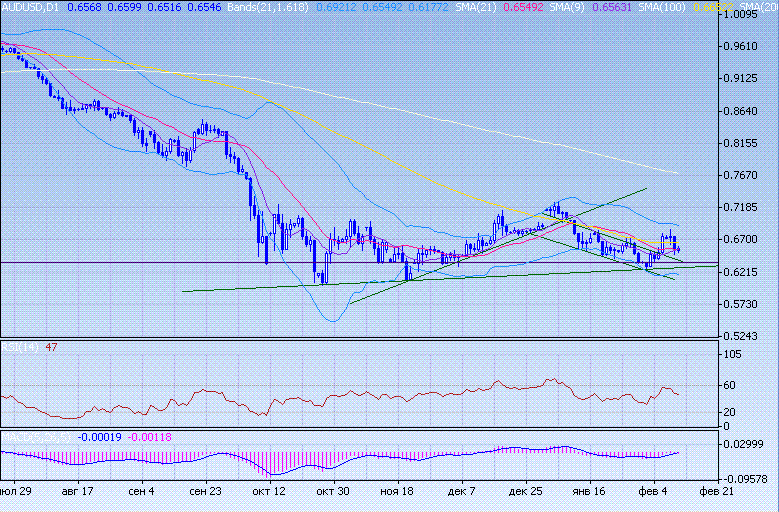Click the 'дек 25' date on time axis
The width and height of the screenshot is (779, 512).
[525, 492]
